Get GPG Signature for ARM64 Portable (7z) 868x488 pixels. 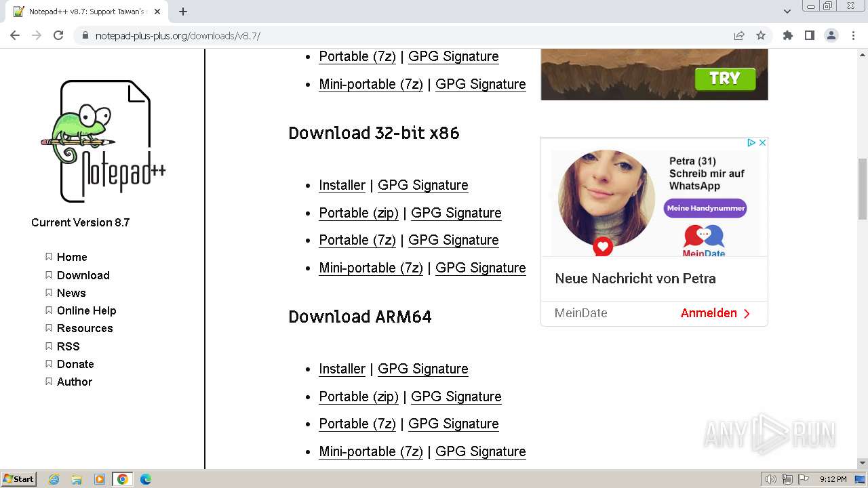coord(454,424)
